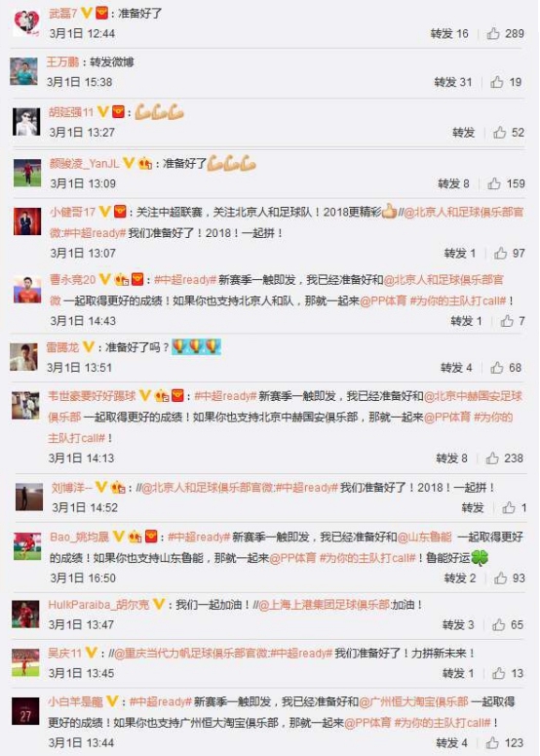Open 武磊7's profile avatar
Screen dimensions: 540x756
click(x=26, y=23)
